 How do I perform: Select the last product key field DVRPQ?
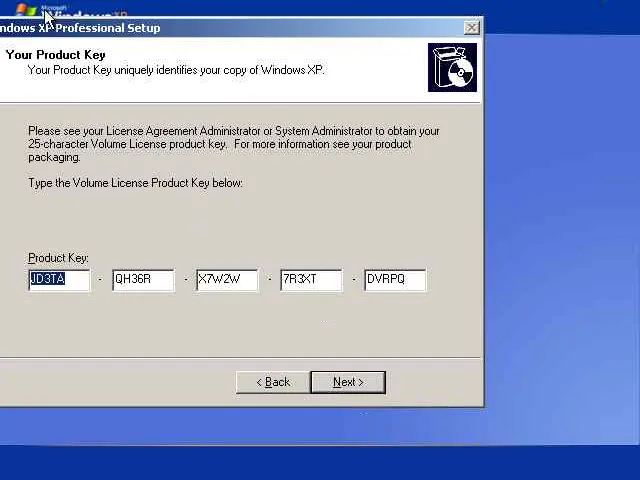(396, 280)
